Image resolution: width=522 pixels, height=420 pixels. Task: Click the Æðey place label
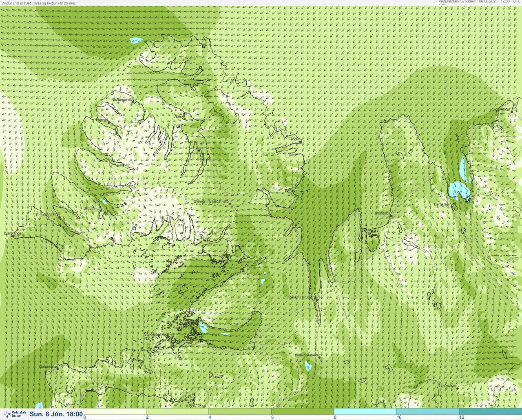[179, 117]
